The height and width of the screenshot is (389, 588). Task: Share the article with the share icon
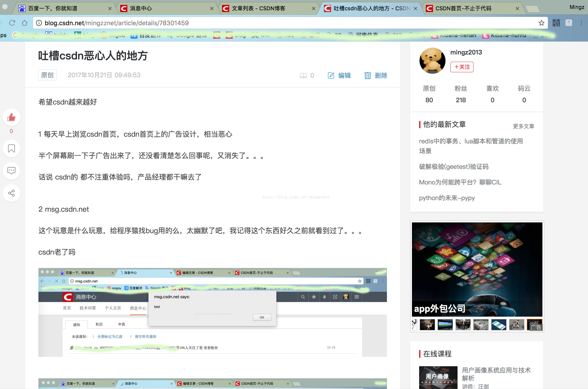(x=11, y=193)
